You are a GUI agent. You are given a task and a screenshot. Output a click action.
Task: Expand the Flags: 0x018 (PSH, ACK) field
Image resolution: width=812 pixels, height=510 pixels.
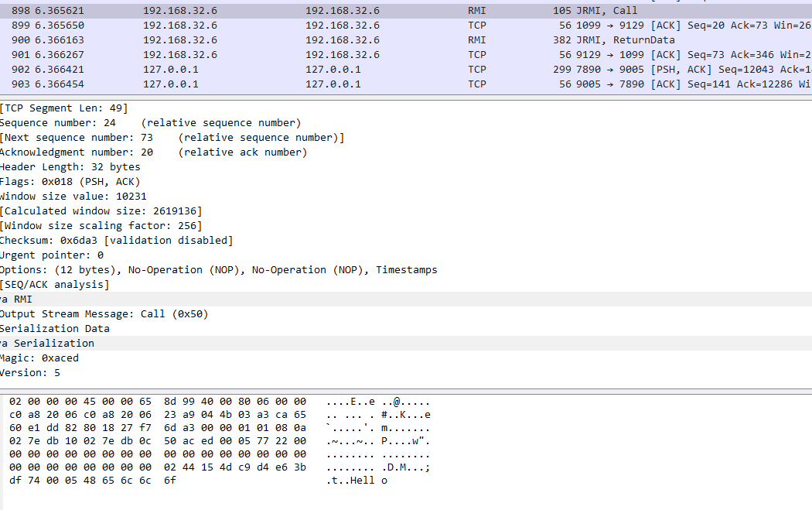70,182
